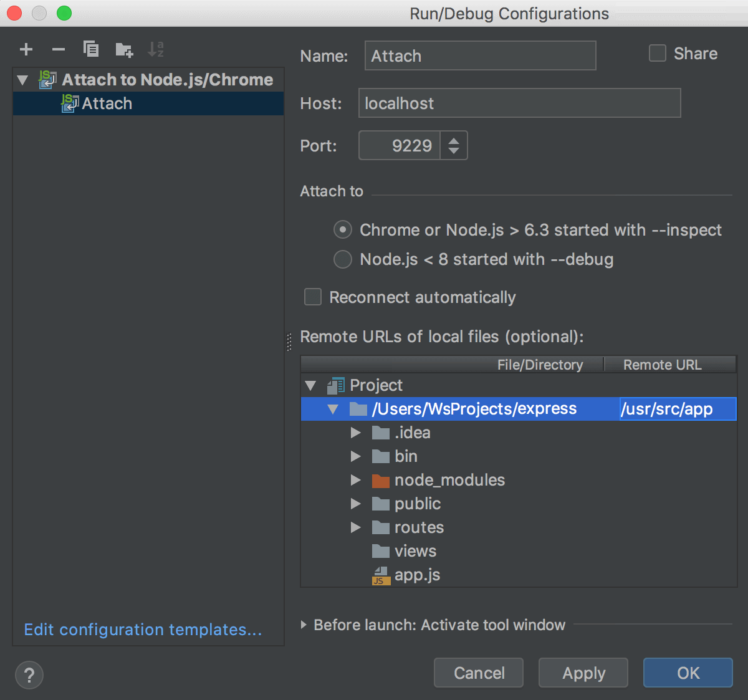Select the Node.js < 8 started with --debug option
This screenshot has width=748, height=700.
click(342, 259)
